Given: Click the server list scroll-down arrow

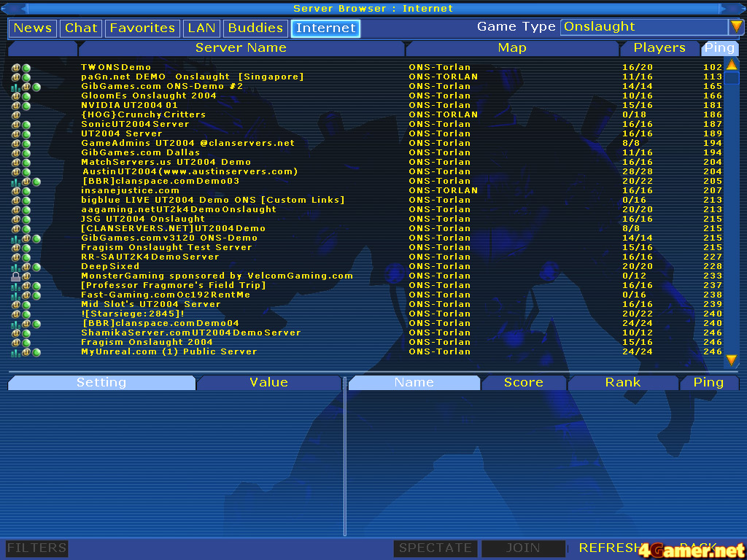Looking at the screenshot, I should (731, 359).
